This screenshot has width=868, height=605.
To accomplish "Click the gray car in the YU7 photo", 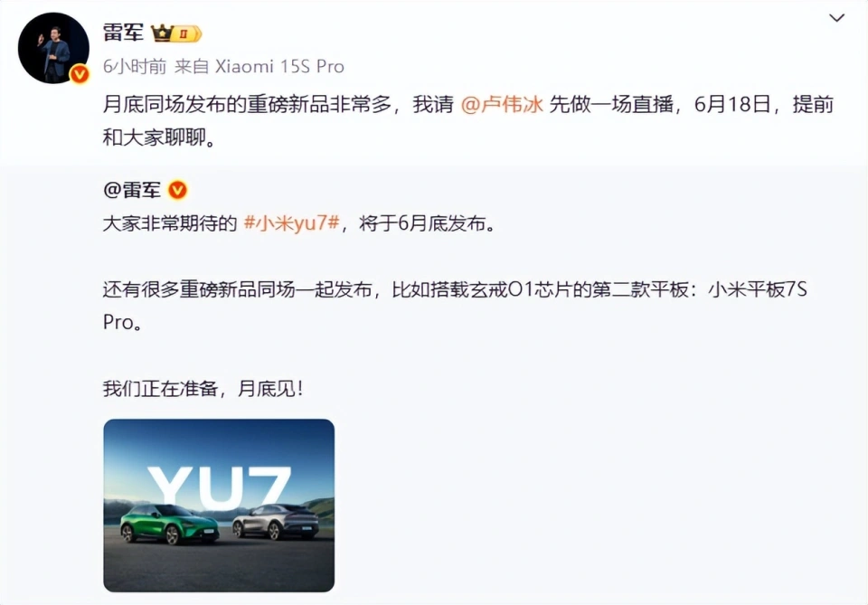I will (x=276, y=521).
